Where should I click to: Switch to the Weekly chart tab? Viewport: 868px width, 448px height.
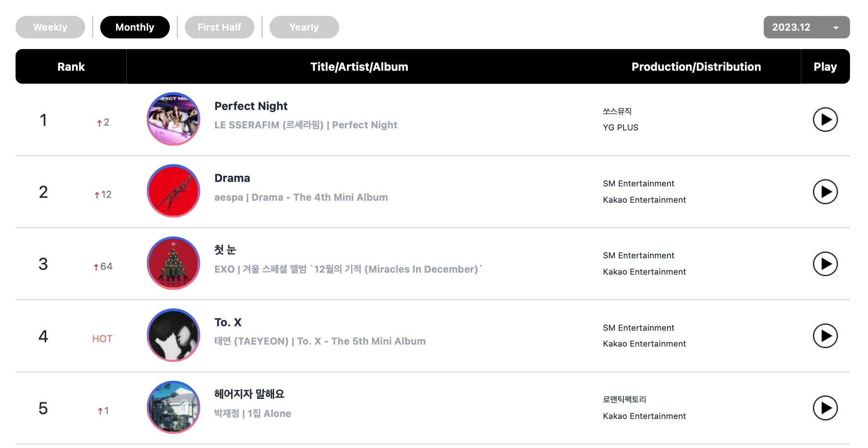click(x=50, y=27)
